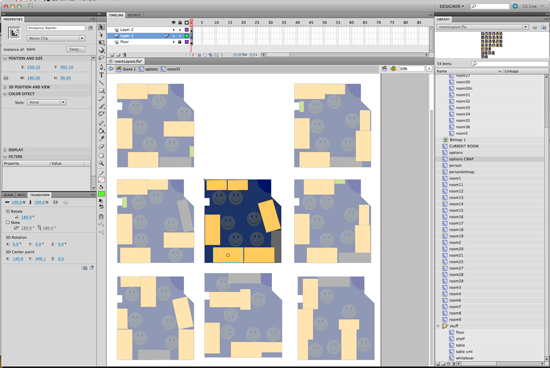Select the Lasso tool
The height and width of the screenshot is (368, 550).
[101, 58]
